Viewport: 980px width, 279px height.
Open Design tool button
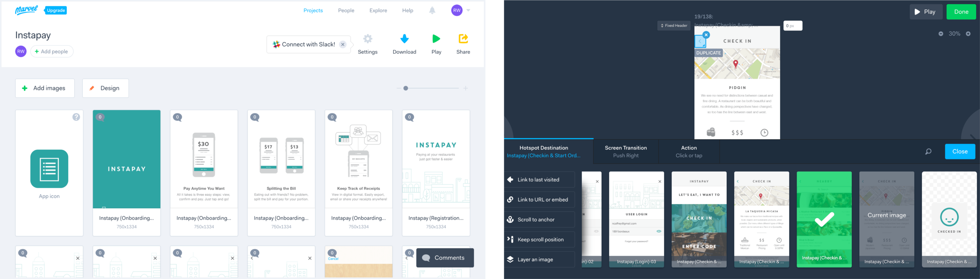tap(105, 88)
